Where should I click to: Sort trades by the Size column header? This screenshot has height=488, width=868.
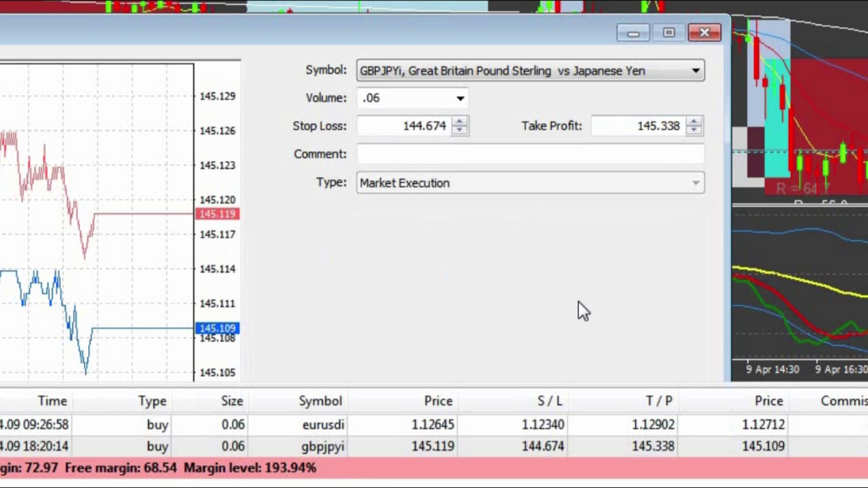(x=232, y=401)
